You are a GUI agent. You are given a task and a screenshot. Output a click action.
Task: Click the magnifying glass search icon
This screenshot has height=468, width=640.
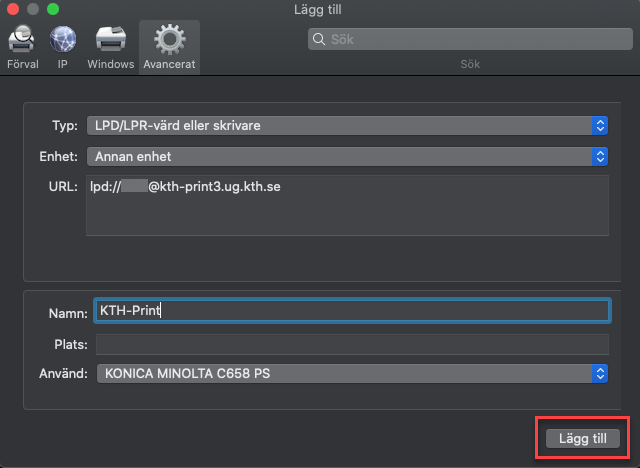point(319,40)
